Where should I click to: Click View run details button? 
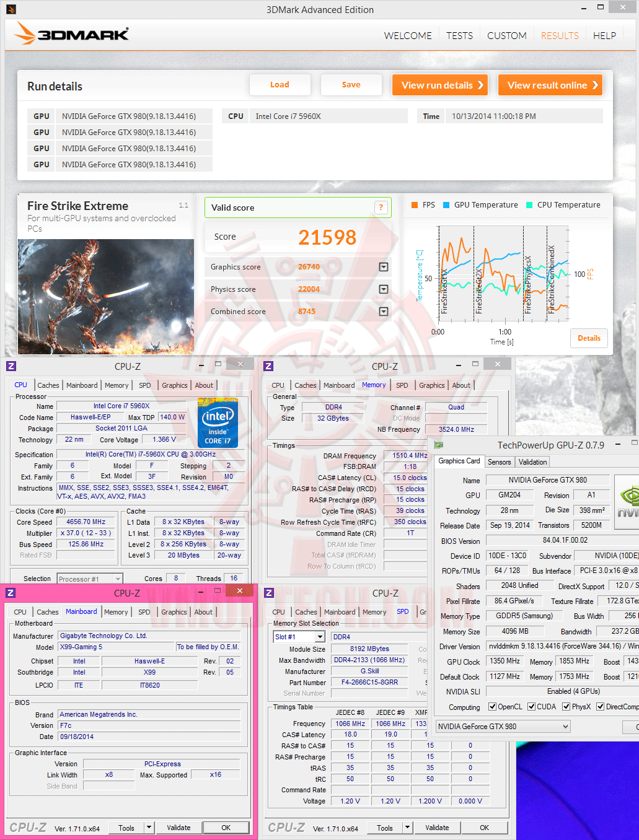tap(440, 85)
